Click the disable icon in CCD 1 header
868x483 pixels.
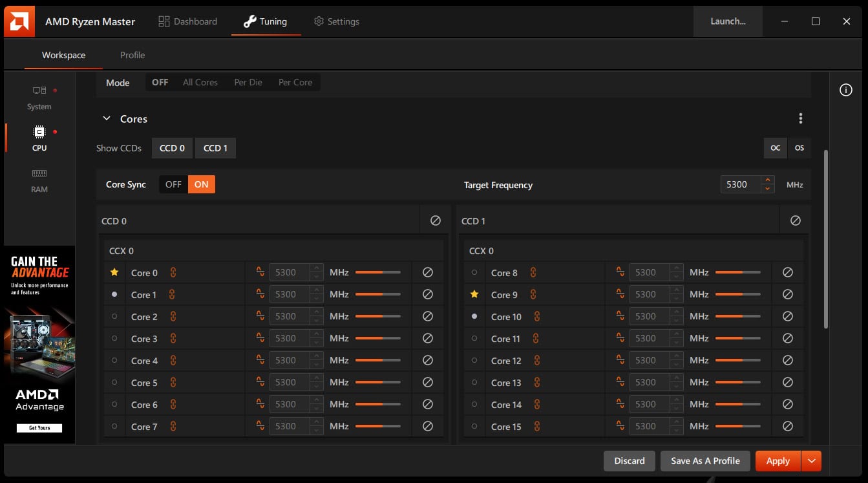pyautogui.click(x=795, y=220)
